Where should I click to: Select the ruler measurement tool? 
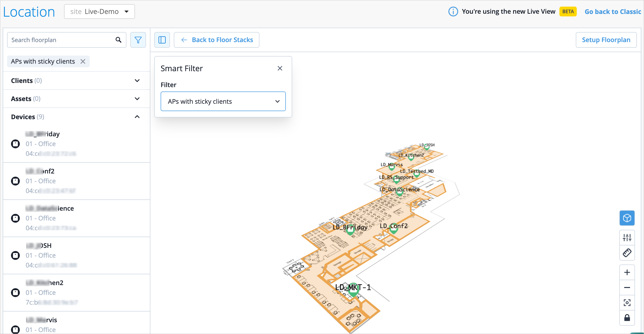(x=627, y=253)
